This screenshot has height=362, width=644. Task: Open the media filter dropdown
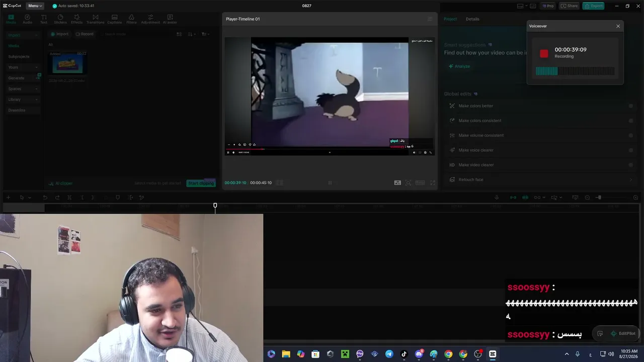205,34
